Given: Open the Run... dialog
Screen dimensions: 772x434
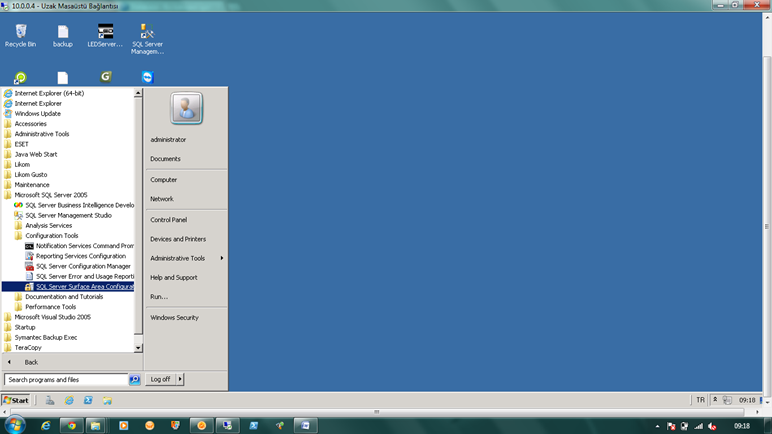Looking at the screenshot, I should [159, 297].
